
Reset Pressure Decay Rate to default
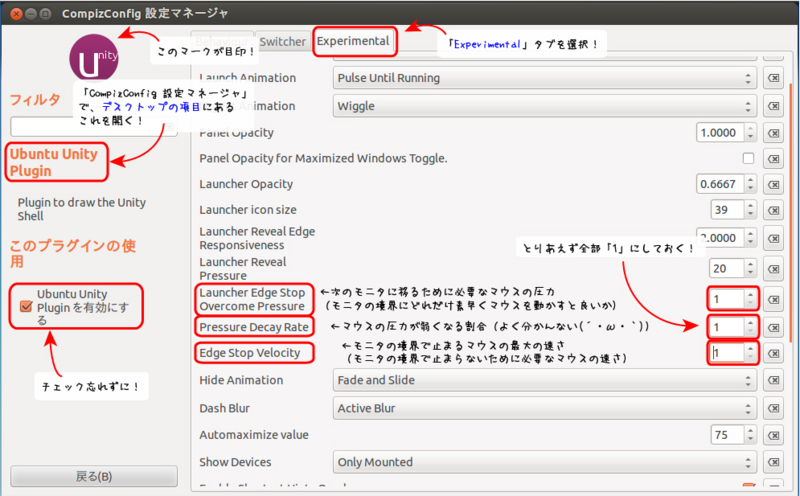click(x=773, y=328)
